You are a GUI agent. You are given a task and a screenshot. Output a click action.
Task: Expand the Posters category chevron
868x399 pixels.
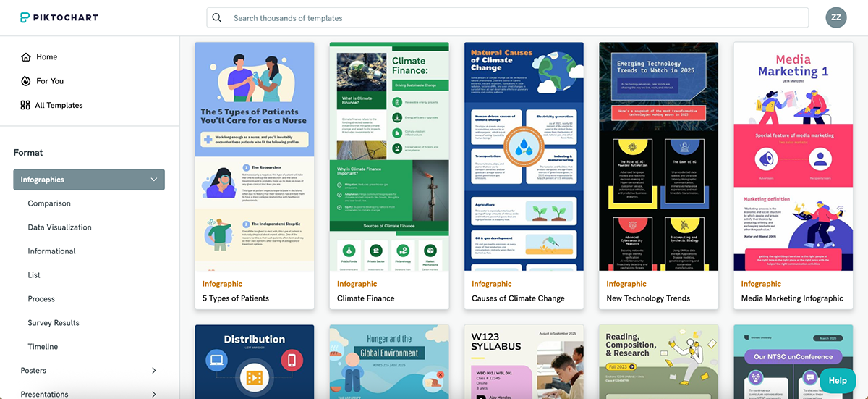pos(154,371)
